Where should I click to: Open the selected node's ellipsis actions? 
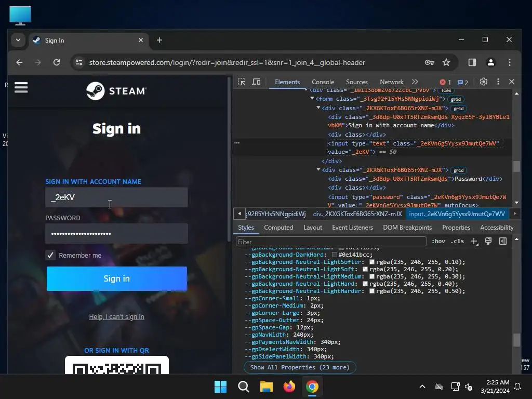[x=237, y=143]
